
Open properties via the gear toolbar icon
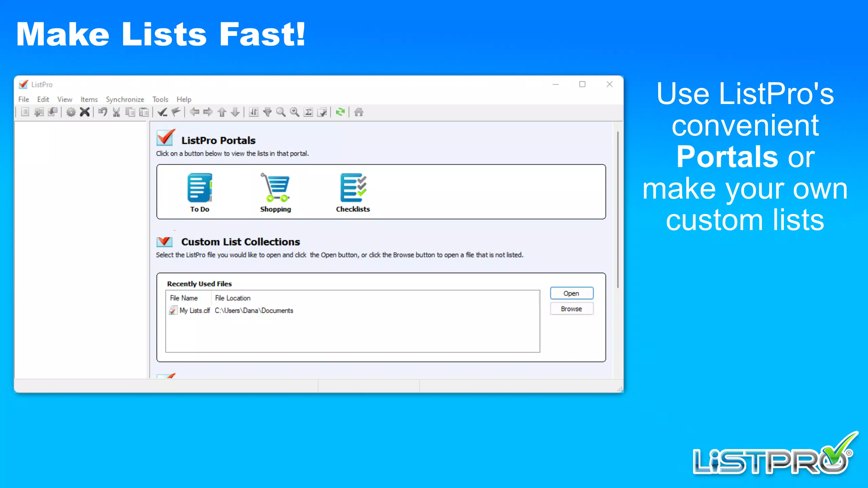pos(71,112)
